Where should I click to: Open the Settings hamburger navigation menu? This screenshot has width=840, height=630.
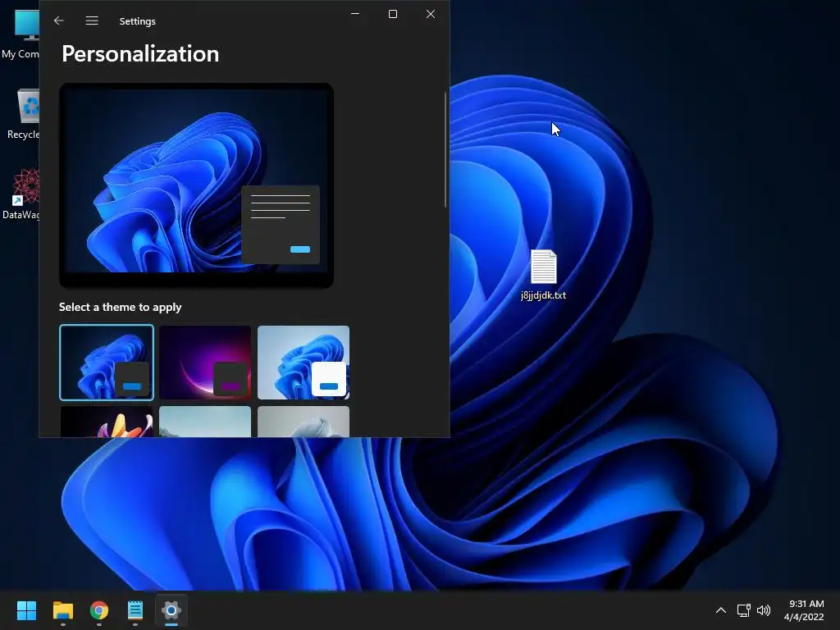(x=92, y=21)
